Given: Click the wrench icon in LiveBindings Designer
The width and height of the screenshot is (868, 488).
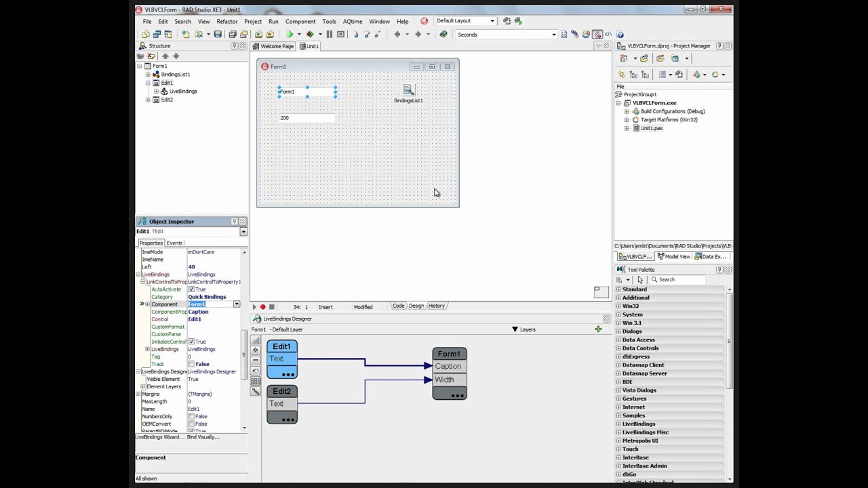Looking at the screenshot, I should (x=256, y=391).
